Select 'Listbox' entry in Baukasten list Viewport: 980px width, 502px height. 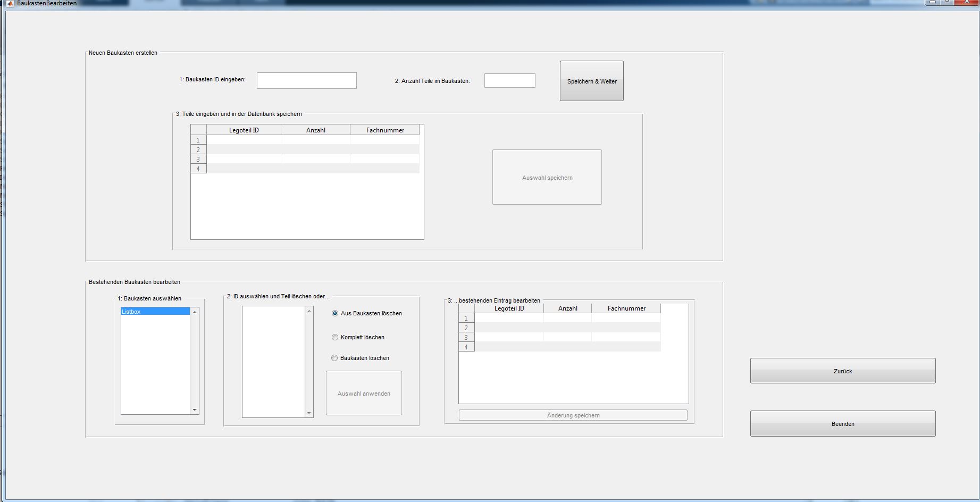click(155, 312)
